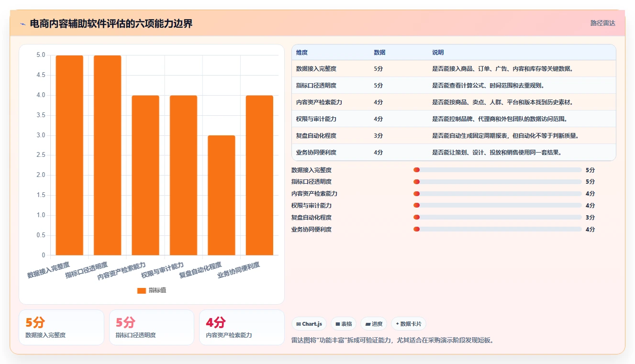Click the 2.5 y-axis label
Image resolution: width=635 pixels, height=364 pixels.
click(x=41, y=155)
